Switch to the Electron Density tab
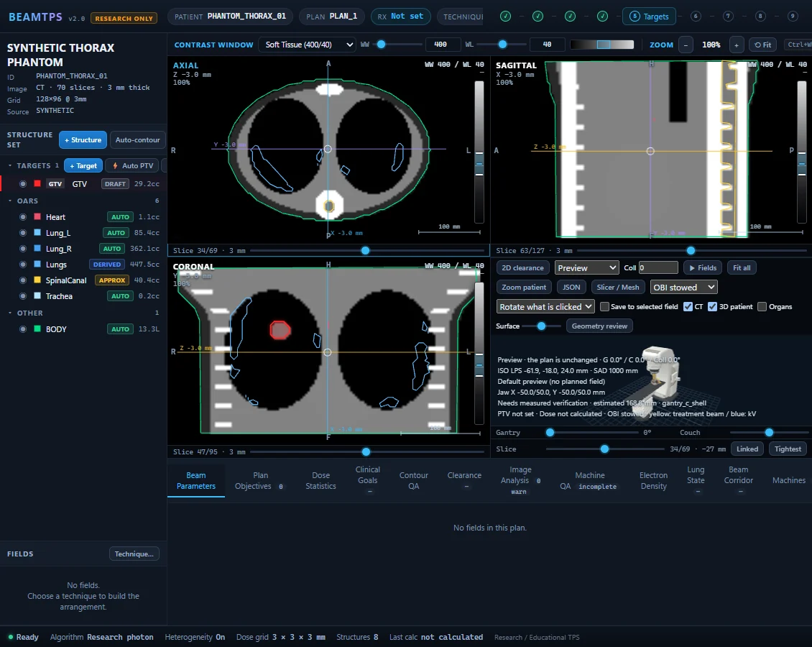 click(x=653, y=481)
